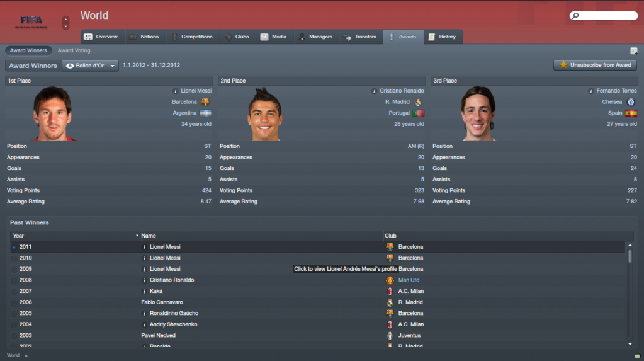Switch to the Transfers tab
Image resolution: width=644 pixels, height=361 pixels.
pos(360,37)
